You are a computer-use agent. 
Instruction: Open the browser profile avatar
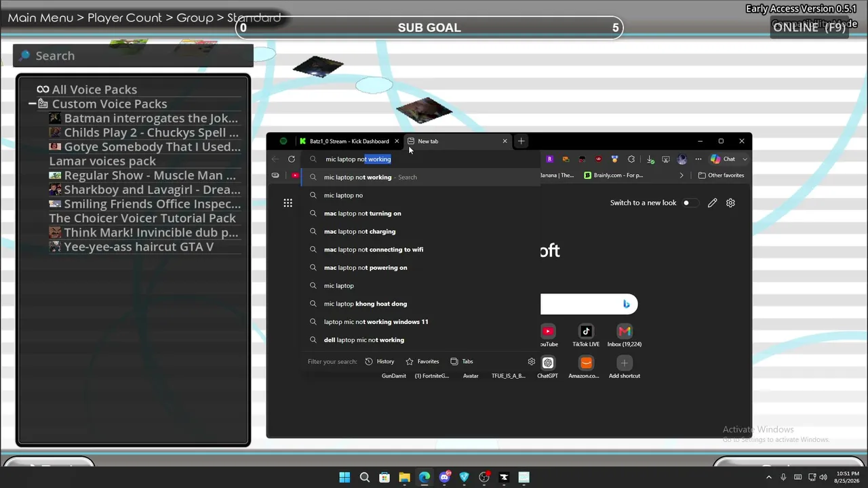click(682, 159)
